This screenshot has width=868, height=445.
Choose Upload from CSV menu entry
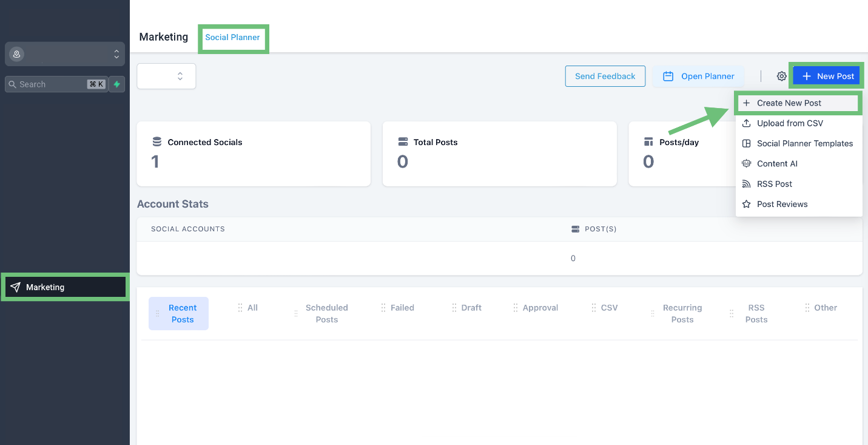[798, 123]
